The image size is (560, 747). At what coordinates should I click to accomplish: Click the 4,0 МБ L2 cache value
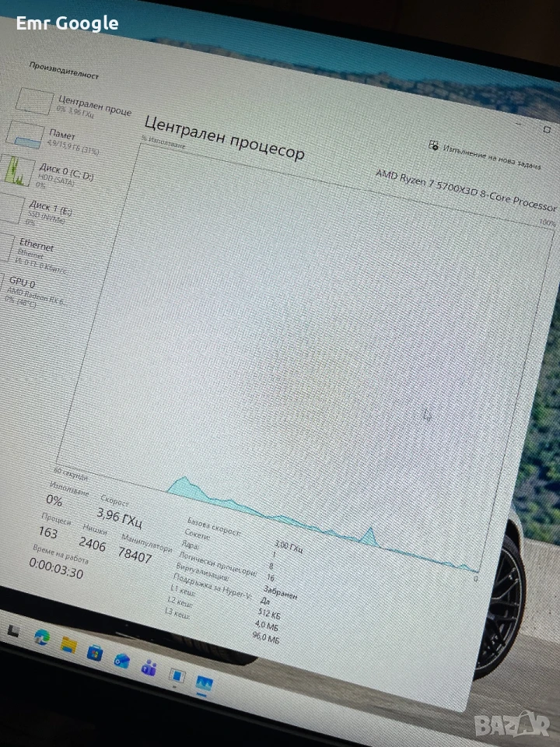point(266,625)
